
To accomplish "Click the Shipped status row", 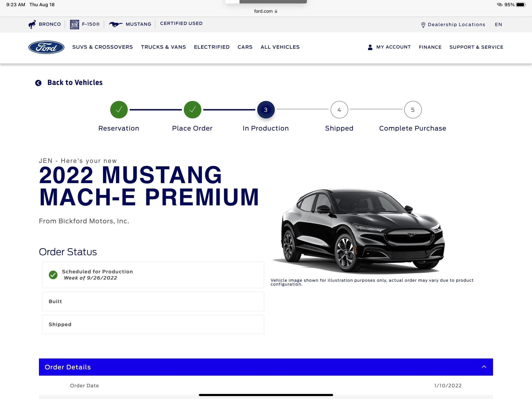I will (153, 324).
